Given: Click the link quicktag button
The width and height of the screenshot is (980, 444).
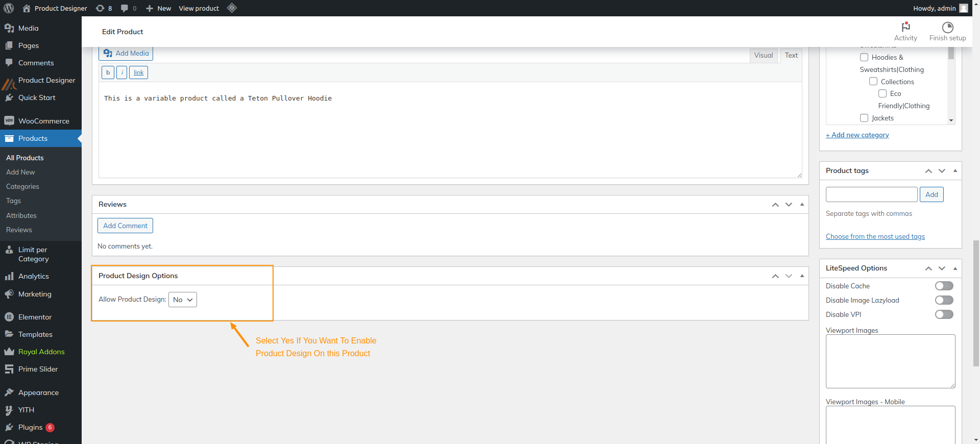Looking at the screenshot, I should tap(138, 72).
